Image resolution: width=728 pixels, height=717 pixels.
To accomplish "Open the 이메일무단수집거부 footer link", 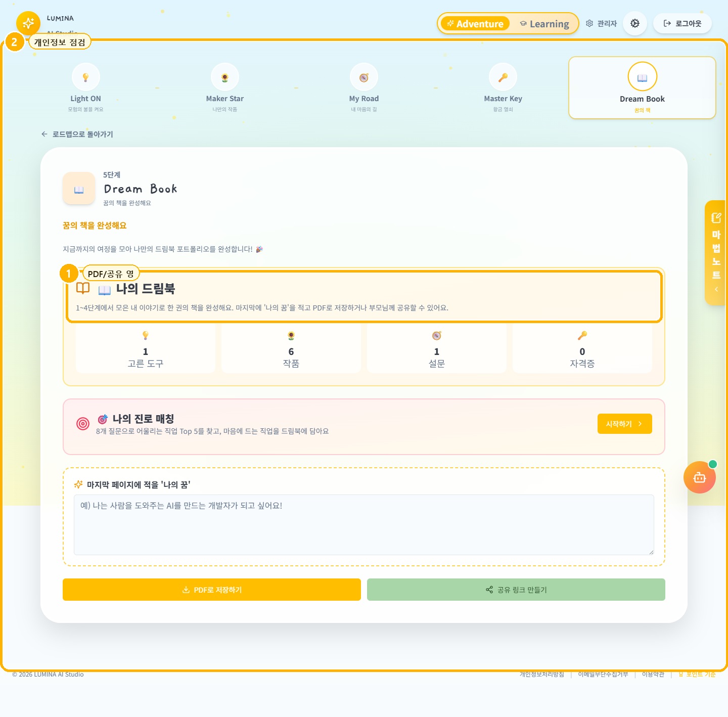I will [603, 675].
